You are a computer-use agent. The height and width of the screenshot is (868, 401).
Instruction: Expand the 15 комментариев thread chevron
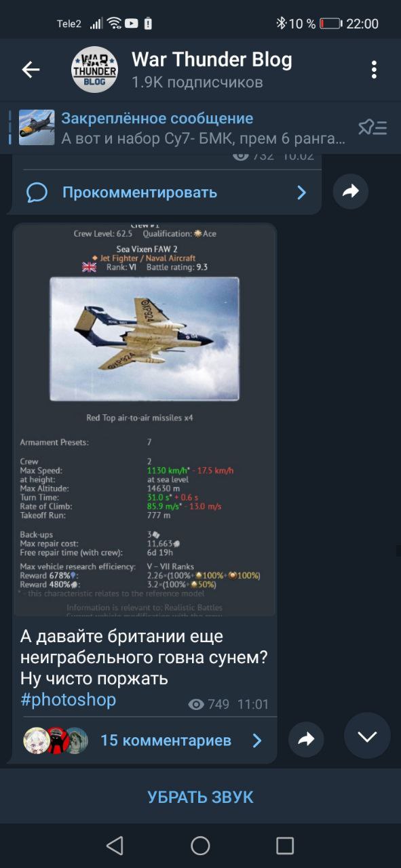pos(257,741)
